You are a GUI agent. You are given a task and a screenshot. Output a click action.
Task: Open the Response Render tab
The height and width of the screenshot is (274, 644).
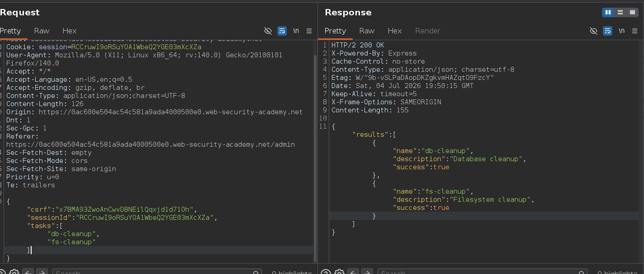(x=428, y=31)
